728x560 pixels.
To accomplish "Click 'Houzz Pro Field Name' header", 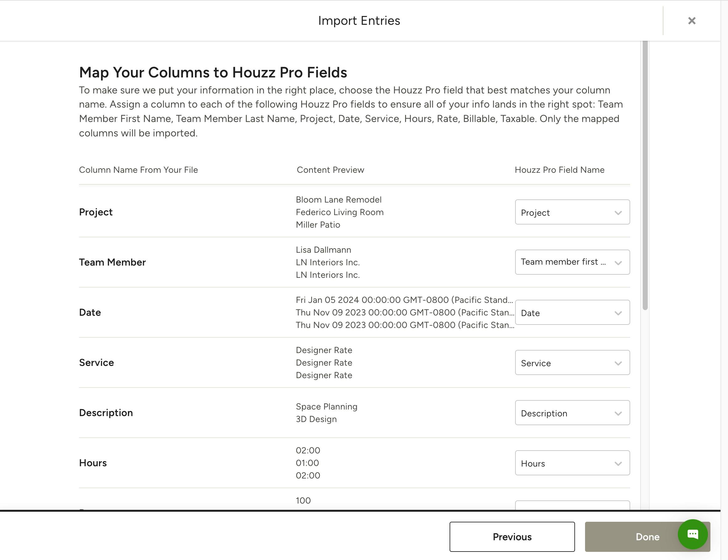I will (559, 170).
